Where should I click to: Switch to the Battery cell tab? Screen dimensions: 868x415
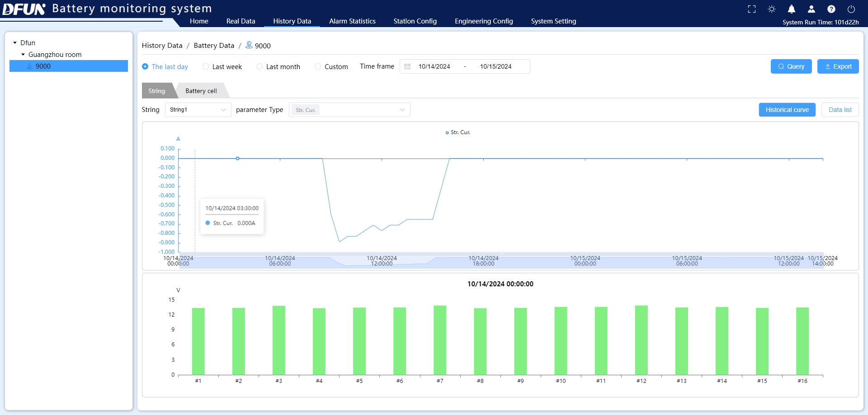201,90
